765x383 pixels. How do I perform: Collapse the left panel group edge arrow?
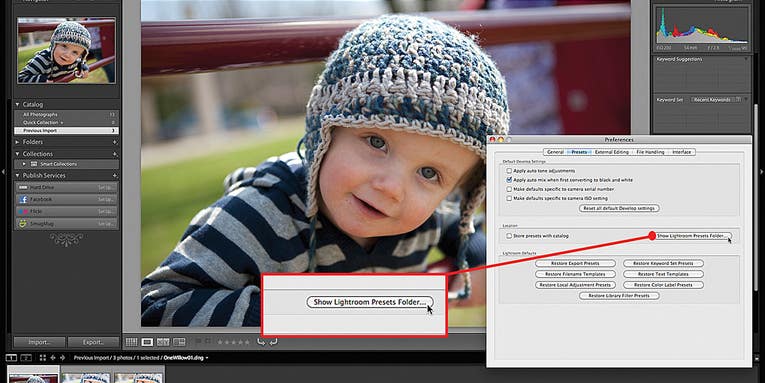(3, 172)
